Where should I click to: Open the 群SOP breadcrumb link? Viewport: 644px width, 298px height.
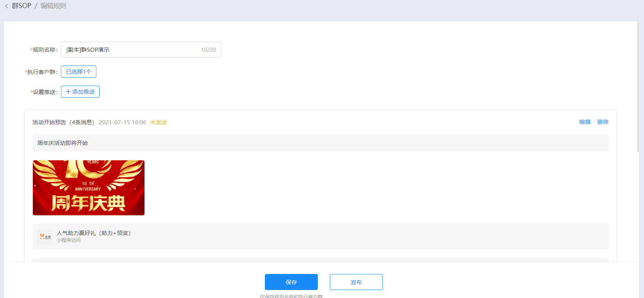click(x=22, y=6)
